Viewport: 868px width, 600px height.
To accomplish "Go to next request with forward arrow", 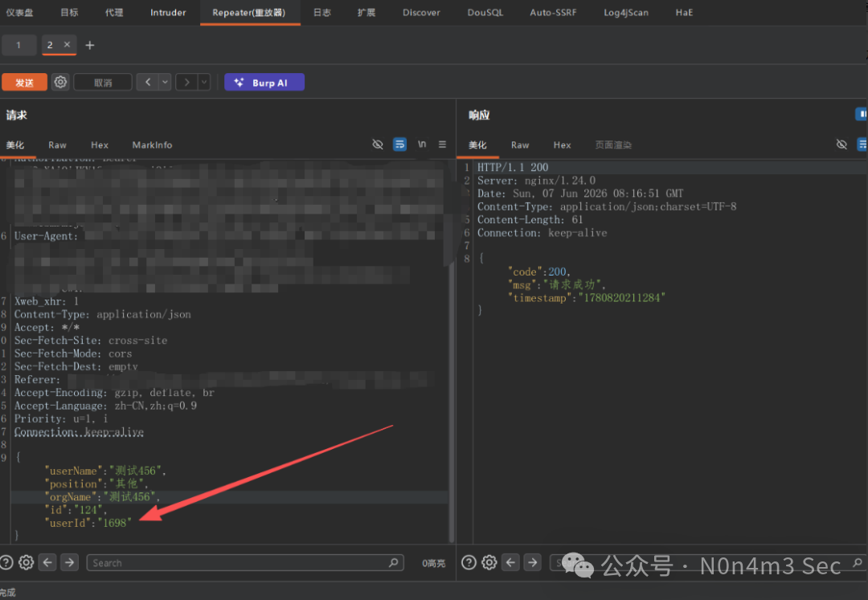I will pyautogui.click(x=187, y=83).
